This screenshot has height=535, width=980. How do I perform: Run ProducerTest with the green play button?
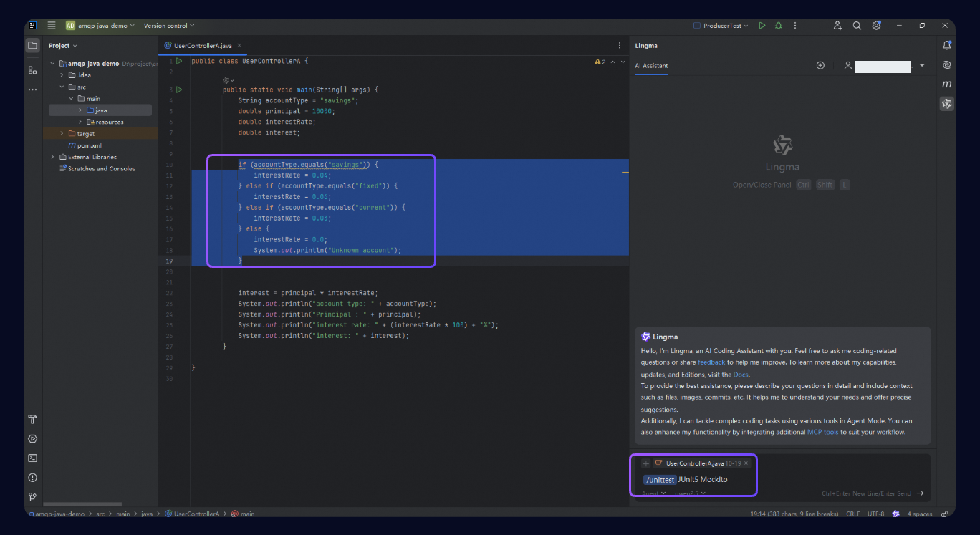pyautogui.click(x=762, y=26)
